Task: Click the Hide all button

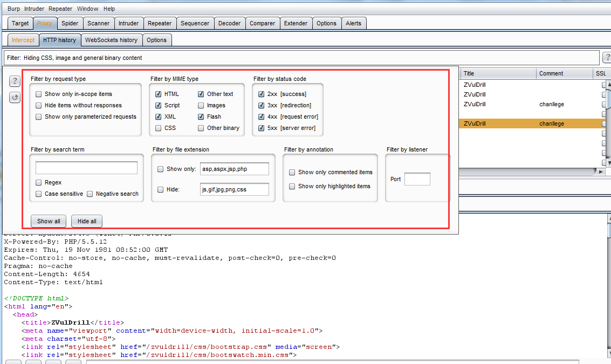Action: [x=87, y=221]
